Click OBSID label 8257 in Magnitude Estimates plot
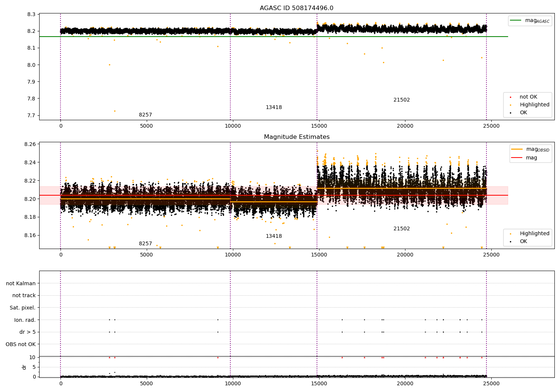The image size is (560, 392). (x=146, y=244)
